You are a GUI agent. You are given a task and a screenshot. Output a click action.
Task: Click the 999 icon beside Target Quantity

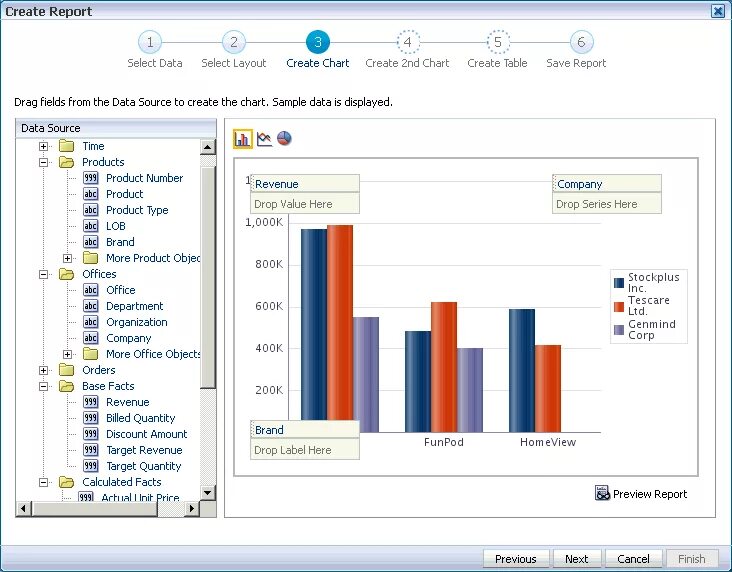pos(91,466)
